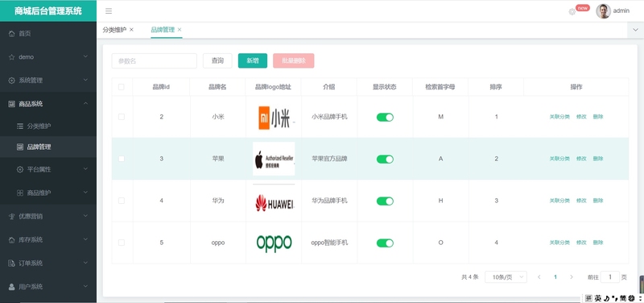644x303 pixels.
Task: Click the HUAWEI logo image
Action: coord(274,203)
